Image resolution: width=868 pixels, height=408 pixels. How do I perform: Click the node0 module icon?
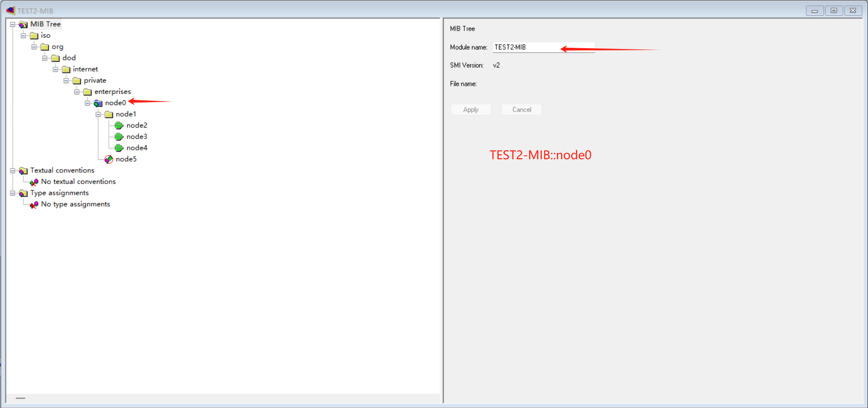click(98, 103)
